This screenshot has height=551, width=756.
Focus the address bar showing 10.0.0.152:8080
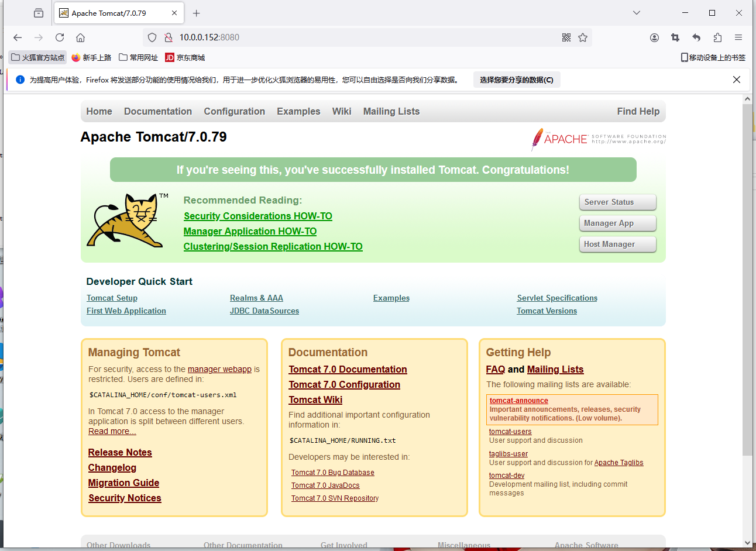367,37
